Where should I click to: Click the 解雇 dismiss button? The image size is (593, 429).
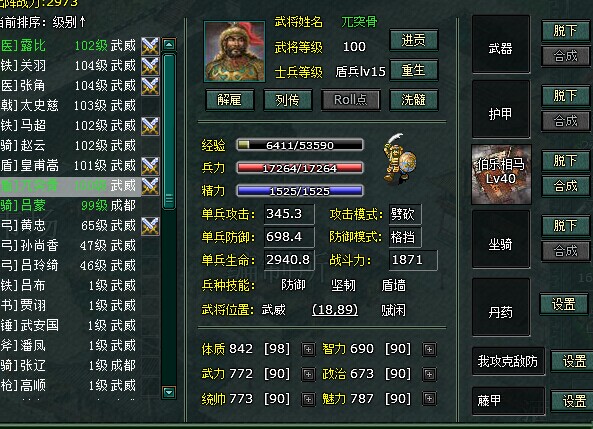[230, 100]
